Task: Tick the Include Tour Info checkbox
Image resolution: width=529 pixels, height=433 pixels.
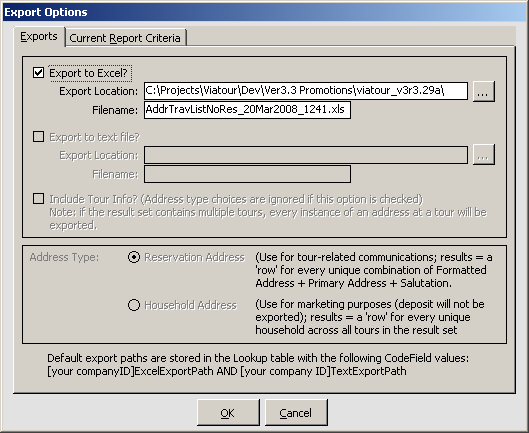Action: click(38, 198)
